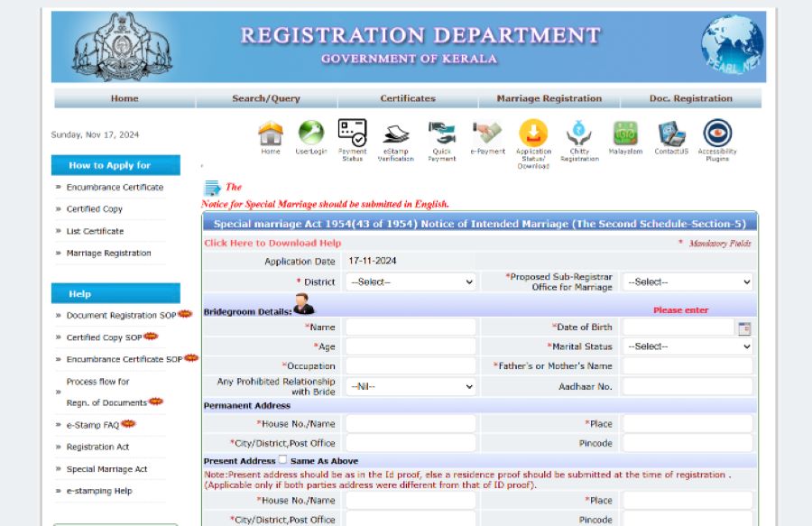Click Father's or Mother's Name field
Screen dimensions: 812x526
[x=687, y=366]
